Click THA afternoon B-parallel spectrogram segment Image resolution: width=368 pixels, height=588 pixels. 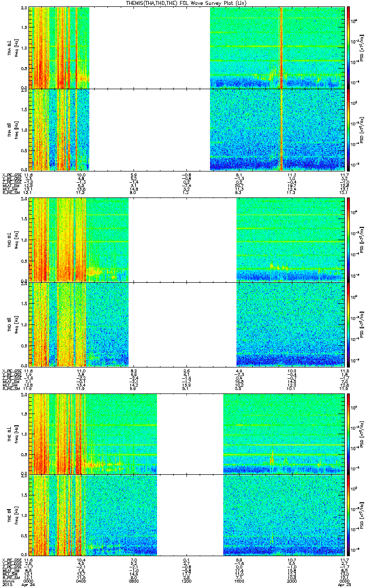(x=277, y=129)
